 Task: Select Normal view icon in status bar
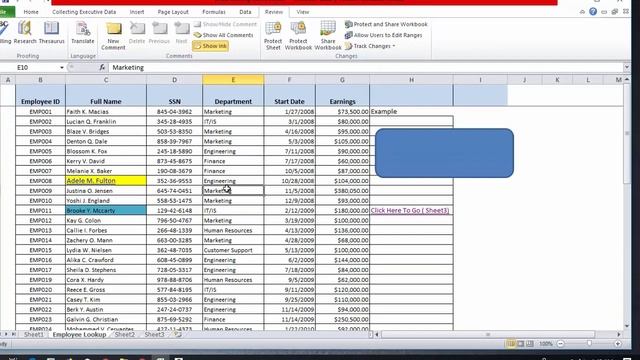click(x=511, y=344)
